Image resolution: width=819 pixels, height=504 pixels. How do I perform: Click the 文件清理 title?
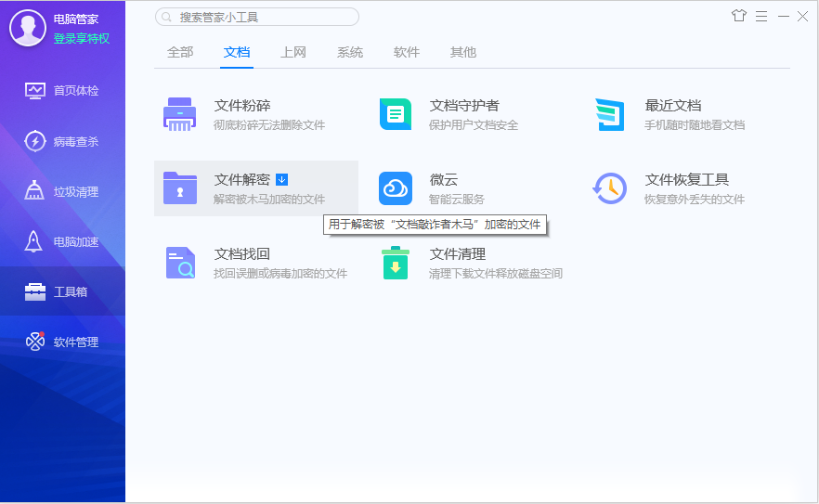[x=458, y=254]
